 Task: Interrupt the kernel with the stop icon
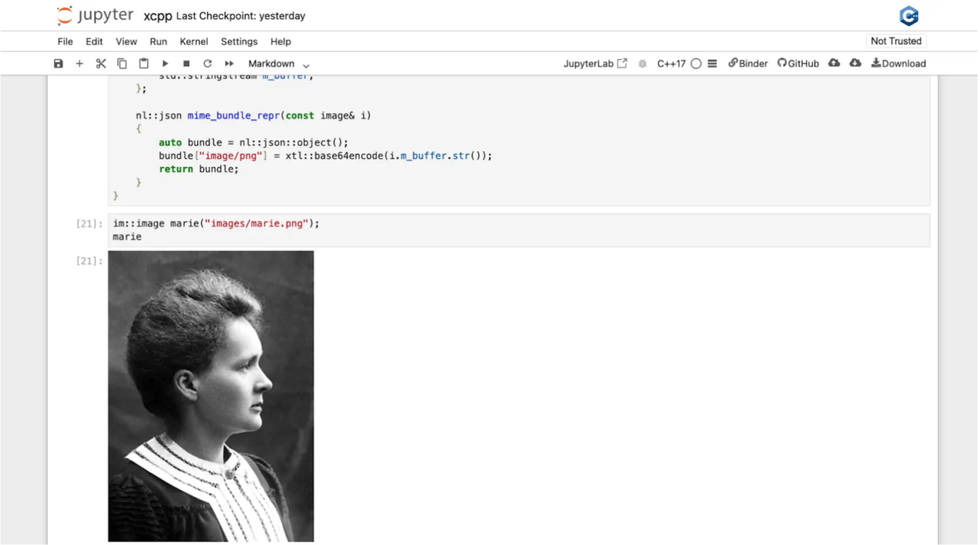186,63
